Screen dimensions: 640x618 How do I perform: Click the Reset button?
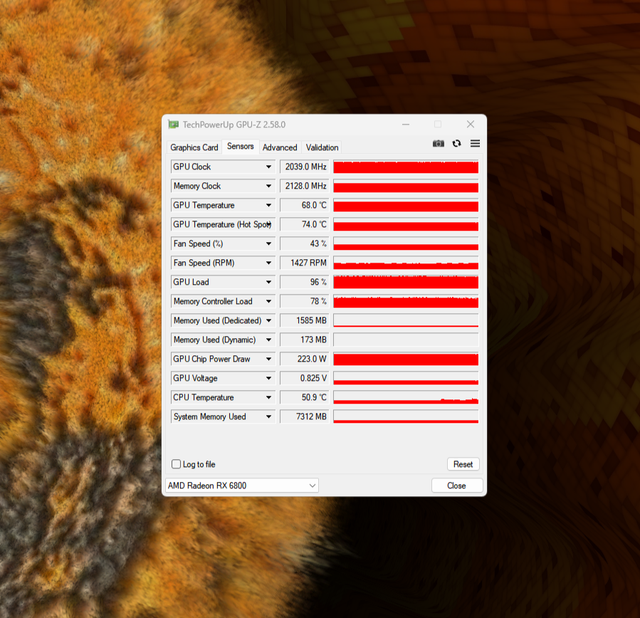tap(463, 464)
